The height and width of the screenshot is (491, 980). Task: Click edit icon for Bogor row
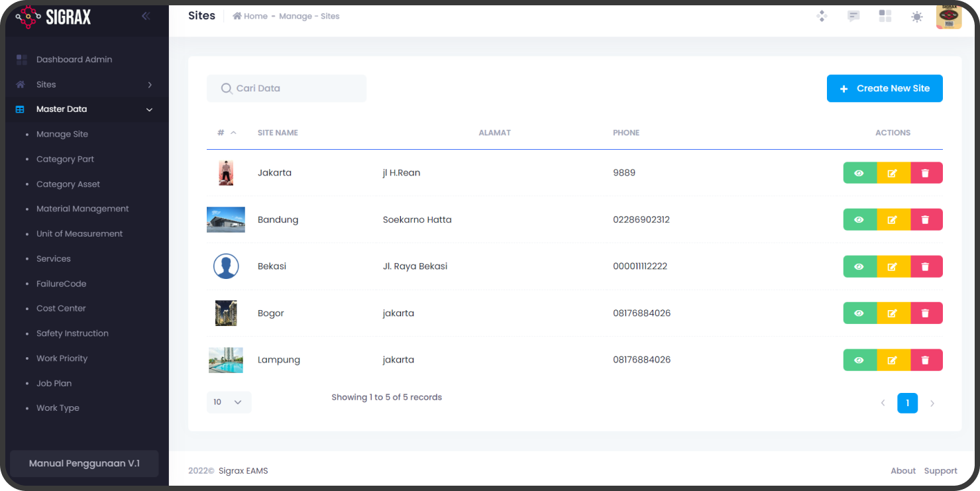pos(893,313)
